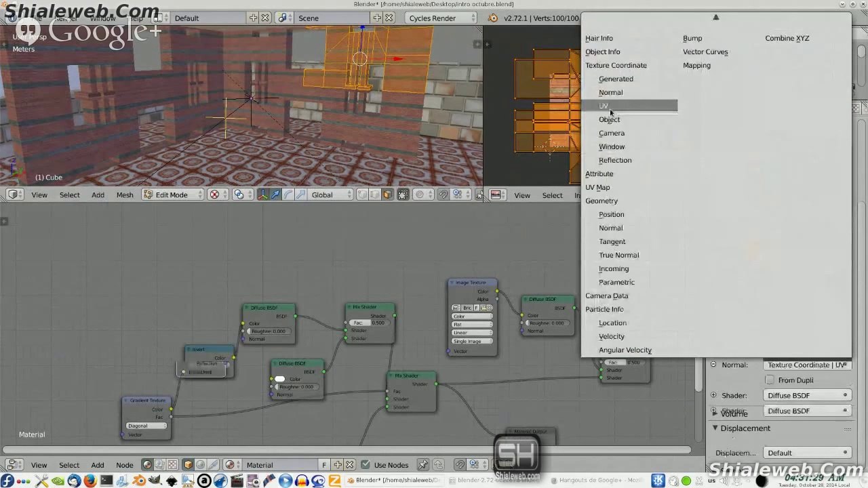Click the Normal Texture Coordinate UV field

click(807, 365)
